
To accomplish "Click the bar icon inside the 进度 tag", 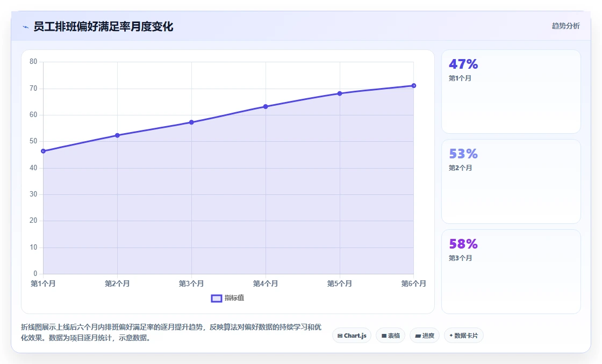I will [x=418, y=337].
